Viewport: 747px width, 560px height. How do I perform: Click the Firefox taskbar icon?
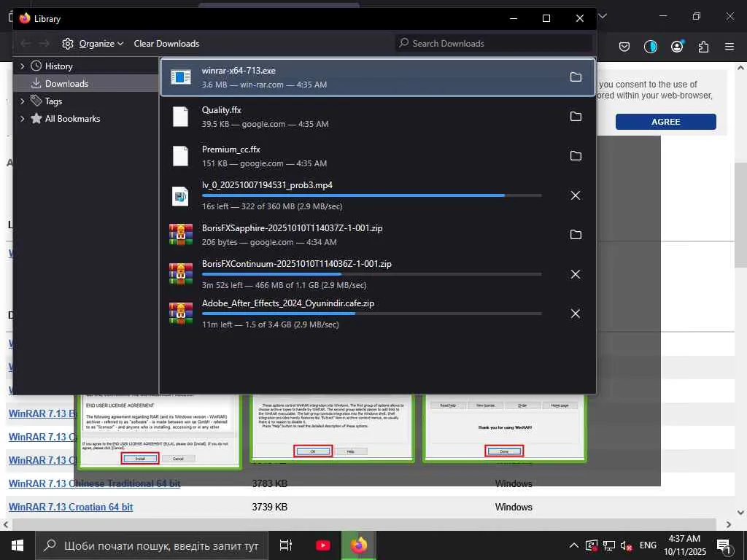point(359,545)
